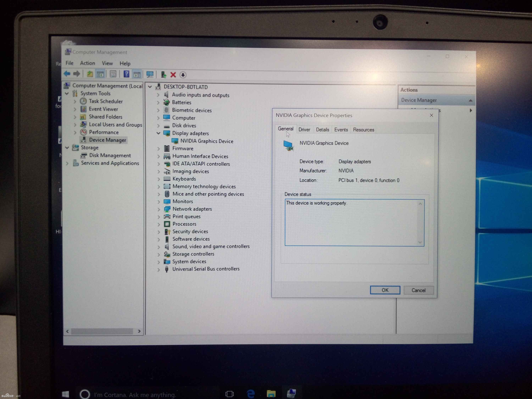The width and height of the screenshot is (532, 399).
Task: Click the Back arrow toolbar icon
Action: pos(67,74)
